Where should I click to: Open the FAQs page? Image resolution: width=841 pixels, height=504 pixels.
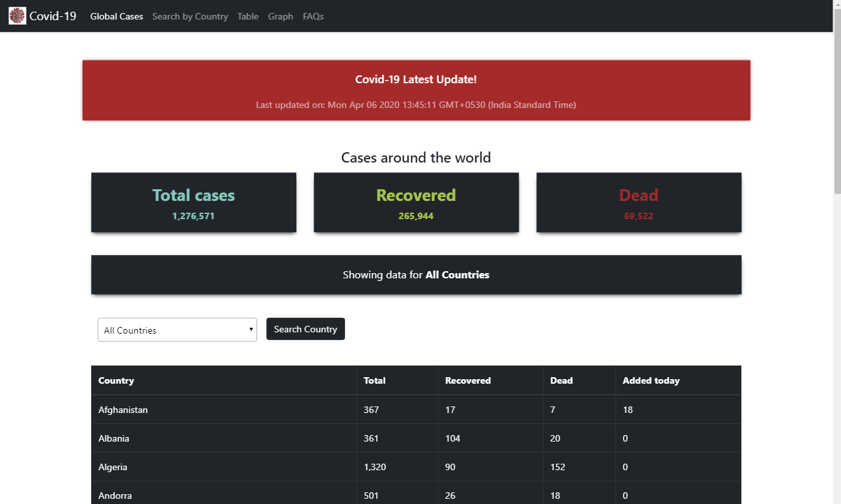click(313, 16)
